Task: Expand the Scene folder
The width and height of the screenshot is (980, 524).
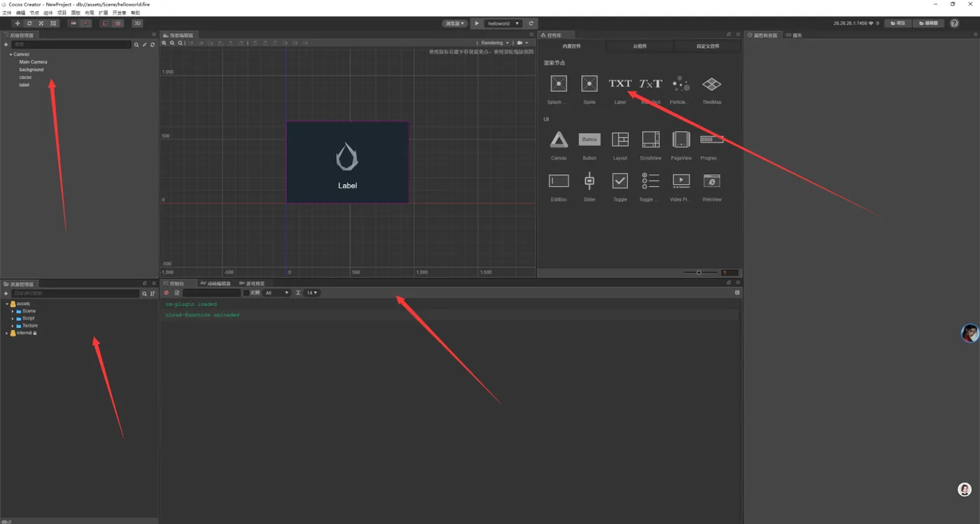Action: (13, 311)
